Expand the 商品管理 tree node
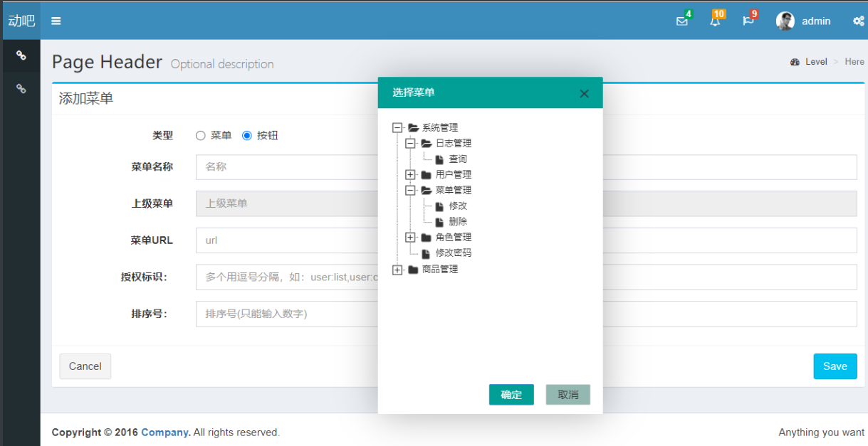 397,270
